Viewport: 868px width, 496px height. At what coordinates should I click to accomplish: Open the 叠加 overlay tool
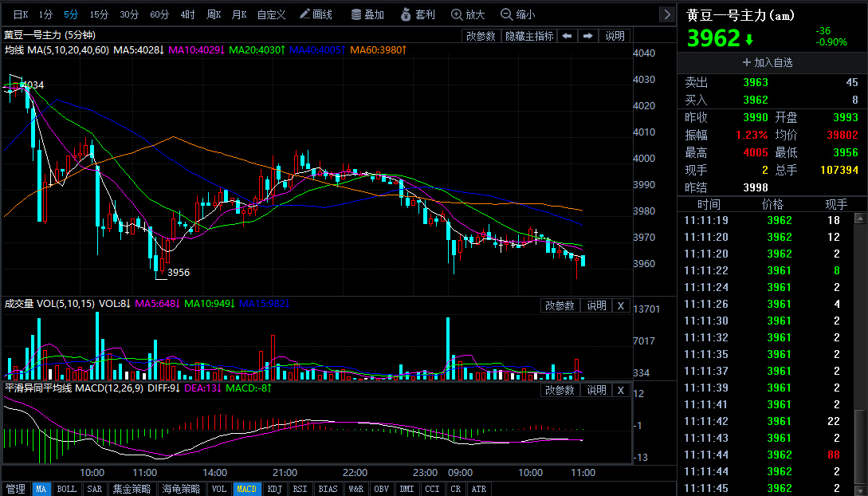(x=366, y=14)
